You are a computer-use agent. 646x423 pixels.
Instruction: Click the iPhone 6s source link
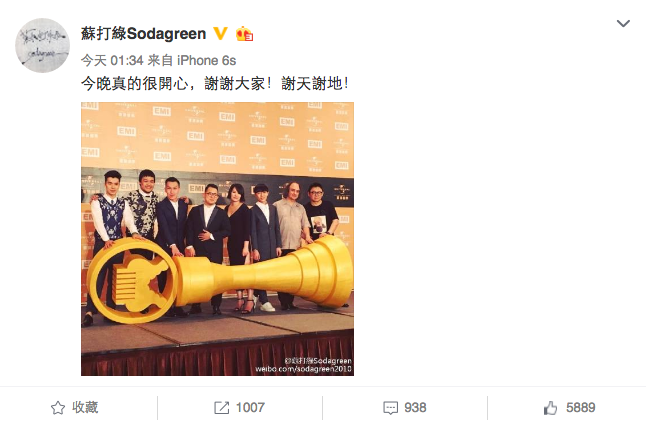(206, 61)
